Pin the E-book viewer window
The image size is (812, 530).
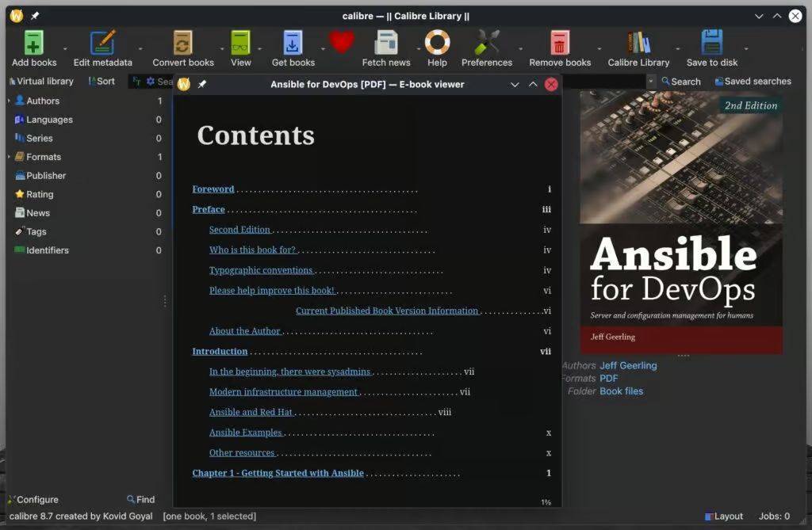coord(202,84)
